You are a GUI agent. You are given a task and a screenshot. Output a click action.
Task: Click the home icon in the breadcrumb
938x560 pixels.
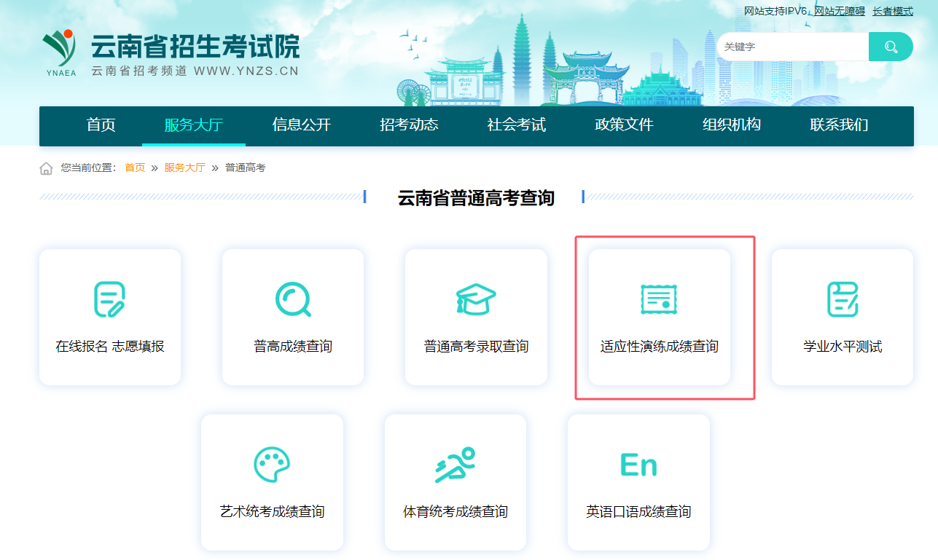[46, 168]
